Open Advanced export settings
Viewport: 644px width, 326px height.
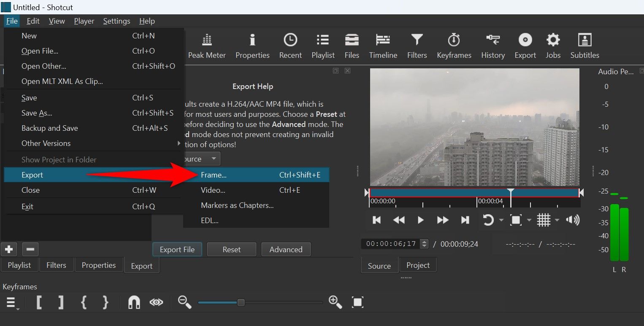(286, 249)
